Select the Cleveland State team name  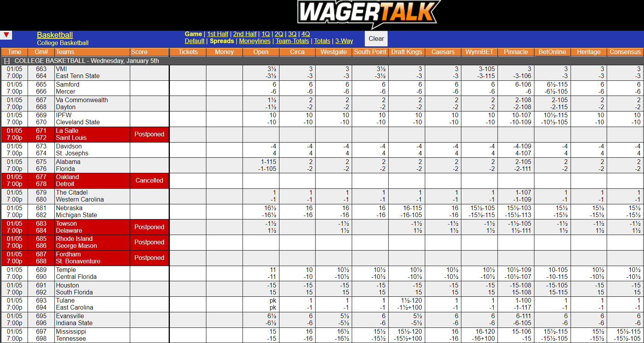pyautogui.click(x=78, y=122)
